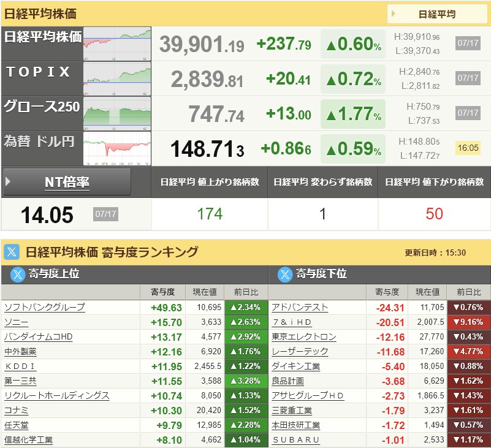Image resolution: width=491 pixels, height=448 pixels.
Task: Click the NT倍率 value 14.05
Action: [47, 215]
